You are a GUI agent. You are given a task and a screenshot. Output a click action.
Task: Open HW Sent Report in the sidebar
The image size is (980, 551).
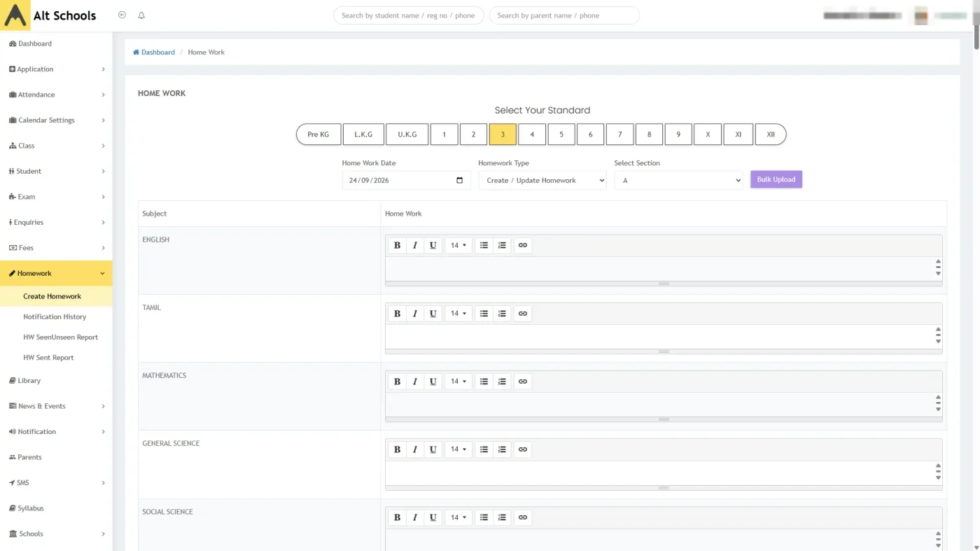coord(48,357)
